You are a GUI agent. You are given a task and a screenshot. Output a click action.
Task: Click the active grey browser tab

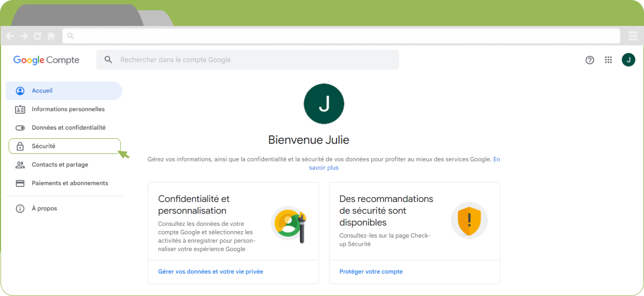point(76,15)
